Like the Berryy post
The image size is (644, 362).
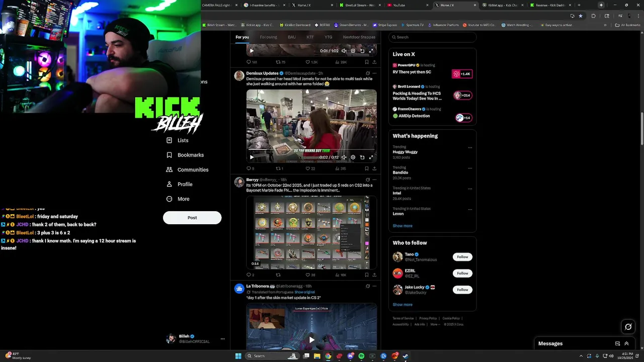coord(310,275)
